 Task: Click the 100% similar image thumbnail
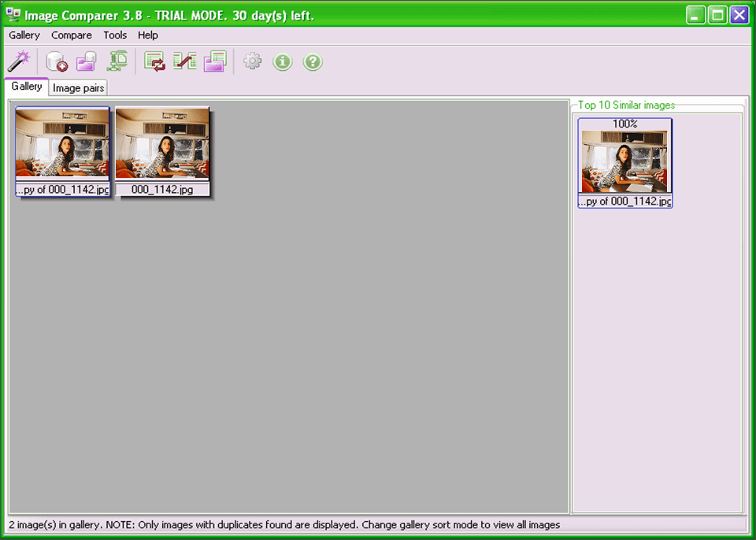624,161
